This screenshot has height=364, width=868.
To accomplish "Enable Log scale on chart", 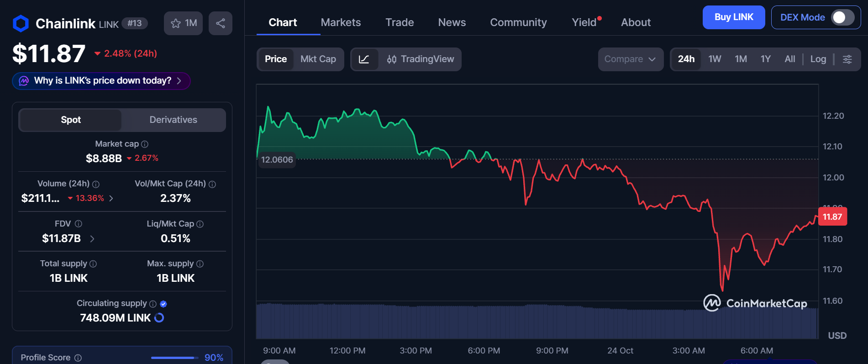I will pos(818,59).
